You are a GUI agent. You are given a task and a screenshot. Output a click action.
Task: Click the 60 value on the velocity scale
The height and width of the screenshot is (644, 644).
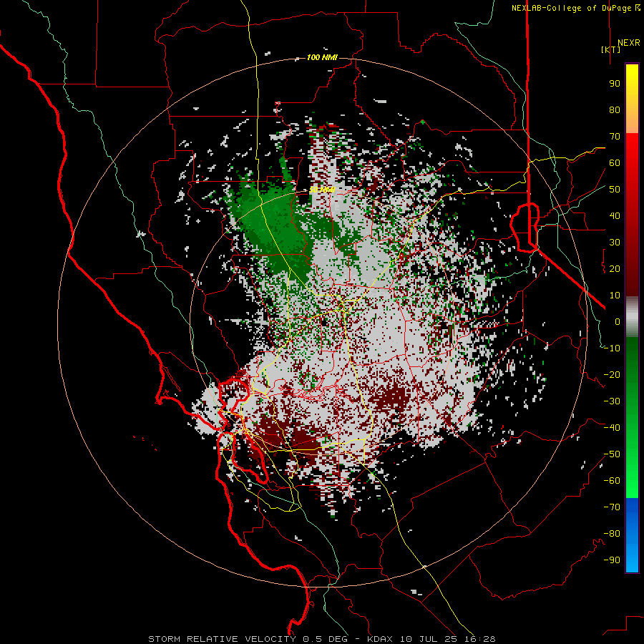pos(615,163)
